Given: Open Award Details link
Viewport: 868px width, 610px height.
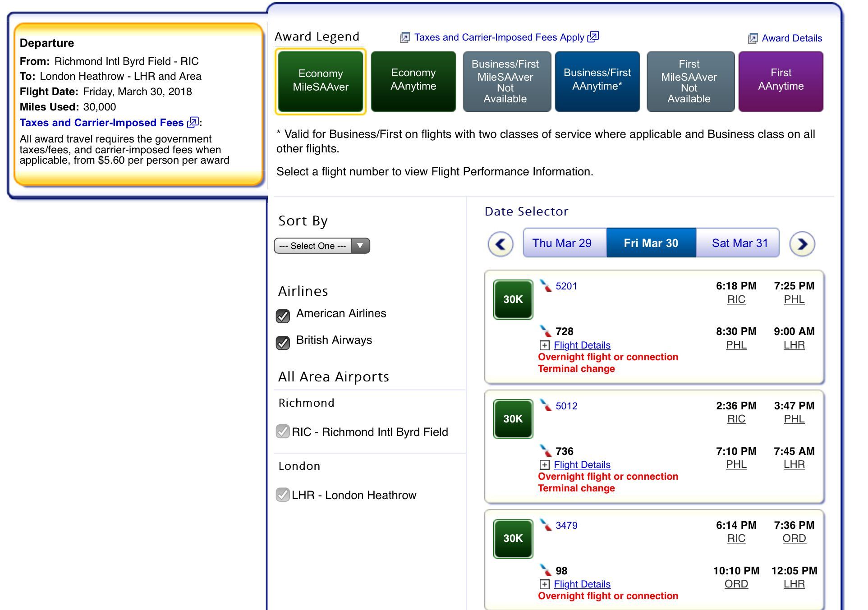Looking at the screenshot, I should [x=792, y=38].
